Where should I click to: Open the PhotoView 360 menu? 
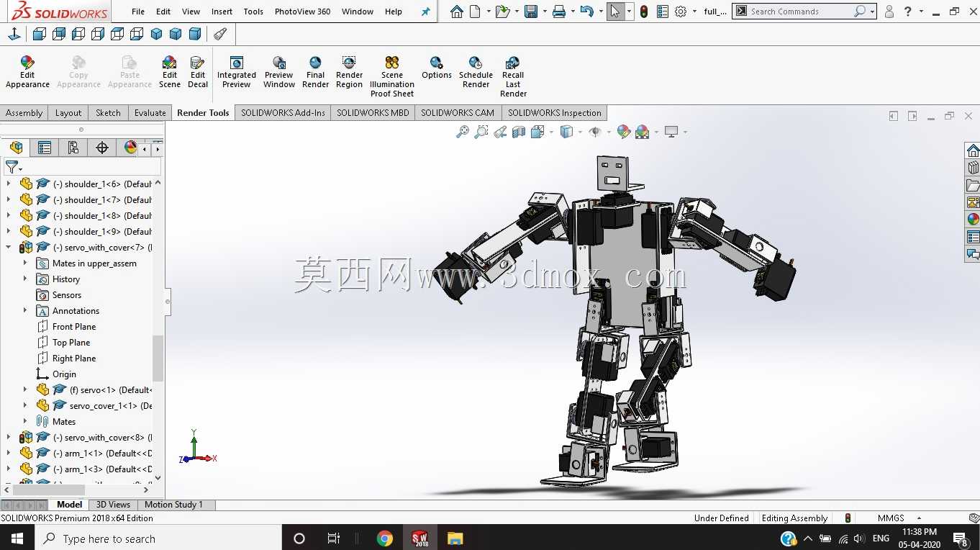click(x=302, y=12)
